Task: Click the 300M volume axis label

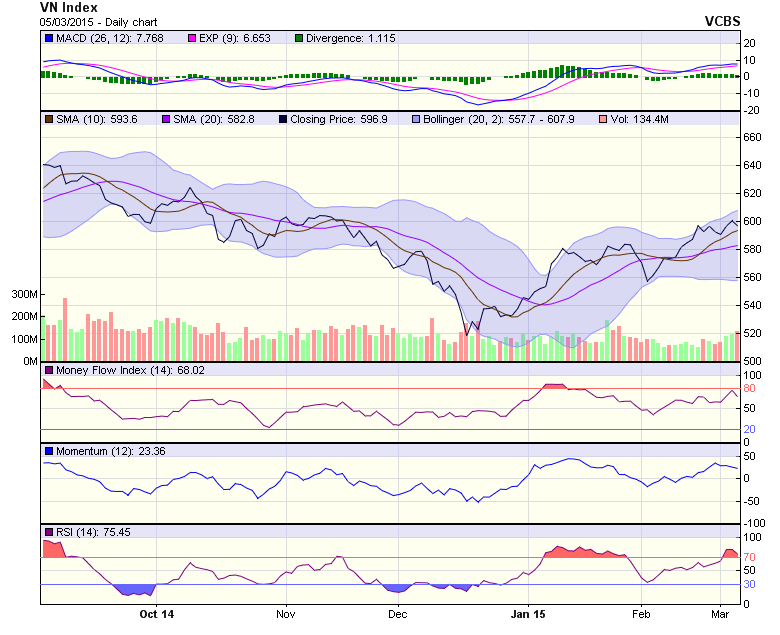Action: [24, 295]
